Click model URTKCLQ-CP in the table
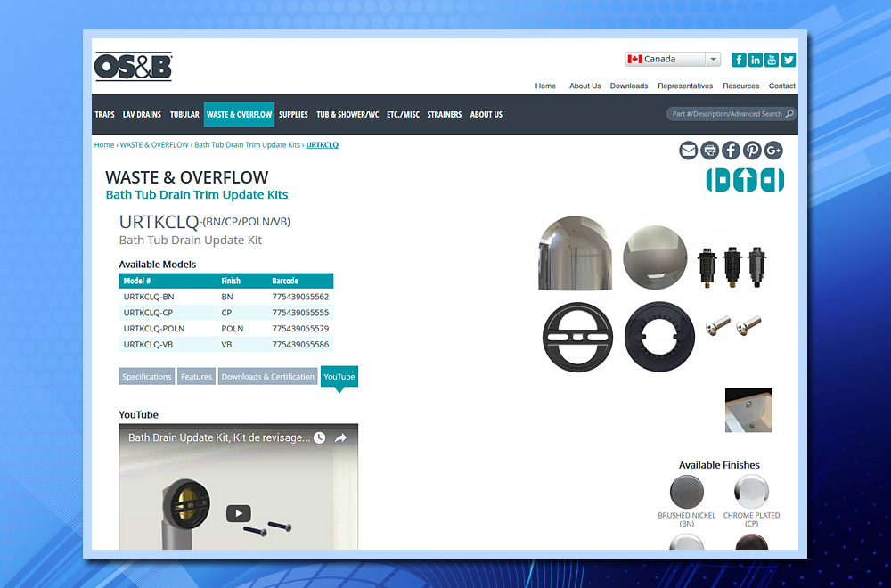 pos(148,313)
